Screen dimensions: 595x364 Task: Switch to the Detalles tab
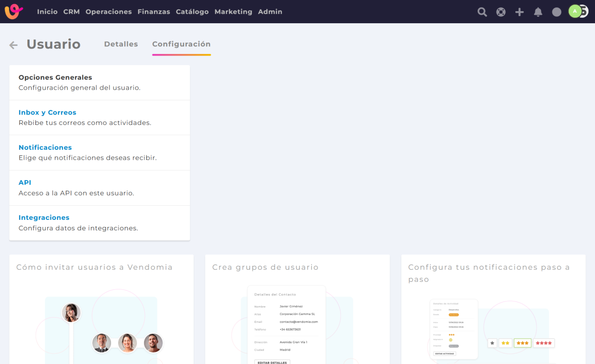[121, 44]
